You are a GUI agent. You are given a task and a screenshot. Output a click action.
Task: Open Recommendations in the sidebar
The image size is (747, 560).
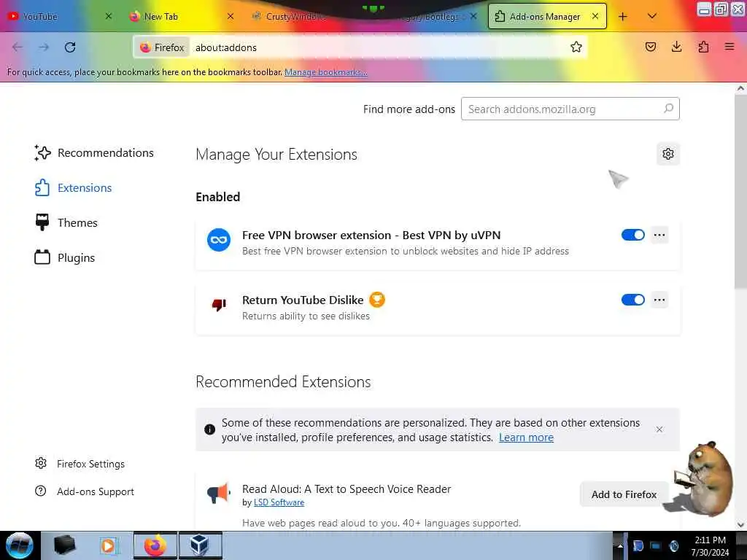[x=94, y=153]
